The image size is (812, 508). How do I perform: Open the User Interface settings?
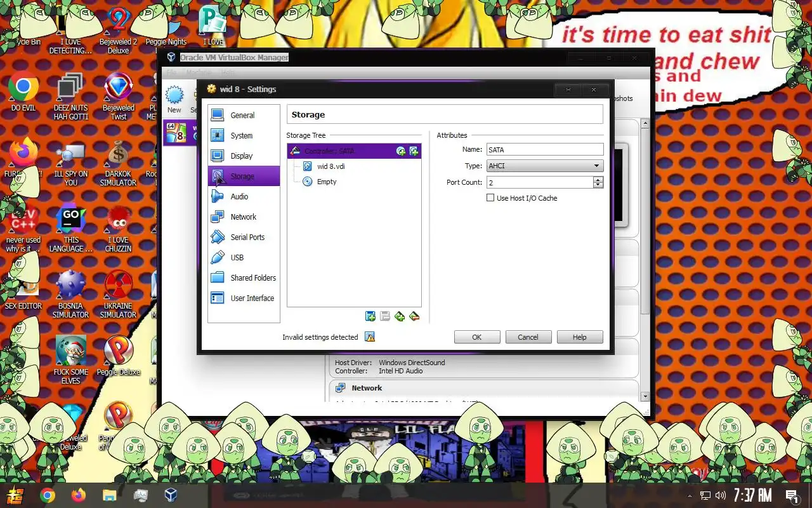[x=244, y=298]
